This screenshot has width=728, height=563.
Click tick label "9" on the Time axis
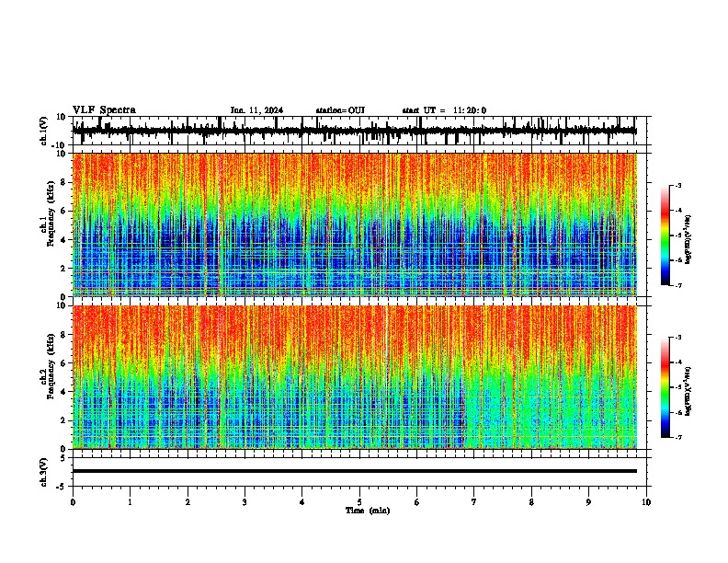pos(588,502)
